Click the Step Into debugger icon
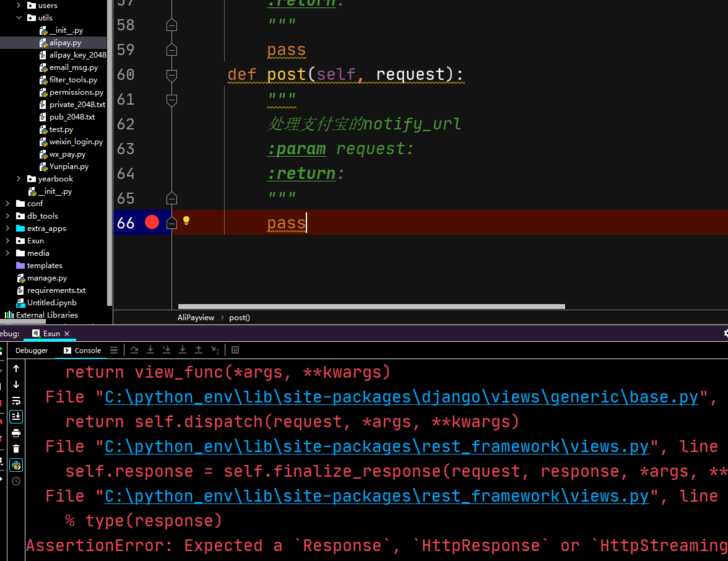728x561 pixels. tap(150, 350)
